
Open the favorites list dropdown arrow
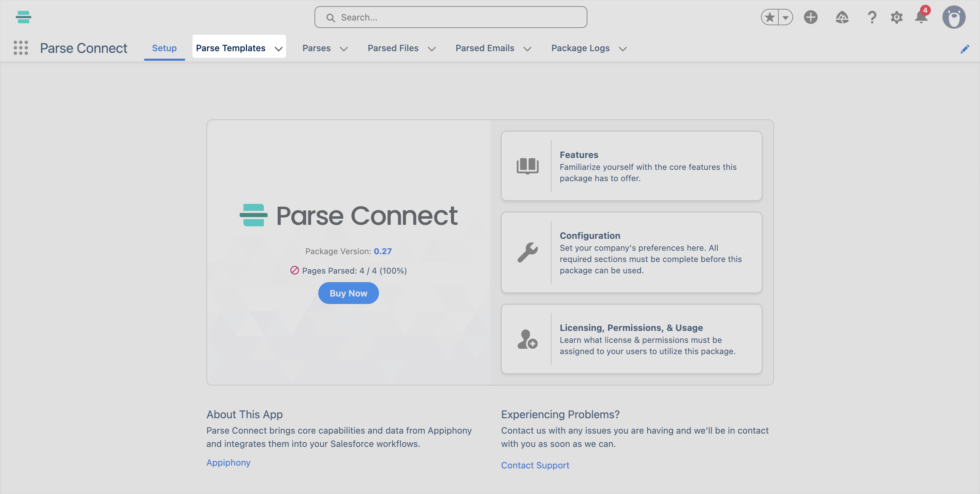coord(786,17)
